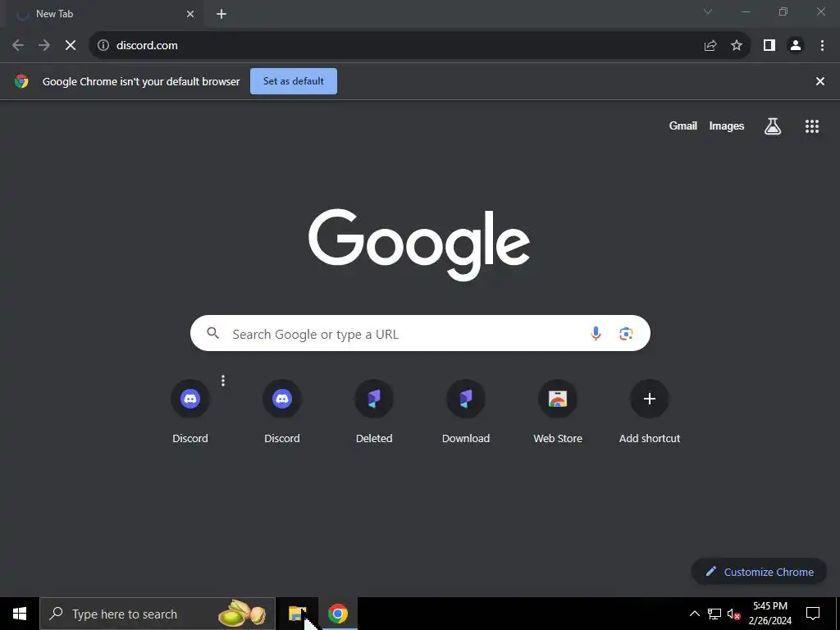
Task: Click the Google logo
Action: coord(419,244)
